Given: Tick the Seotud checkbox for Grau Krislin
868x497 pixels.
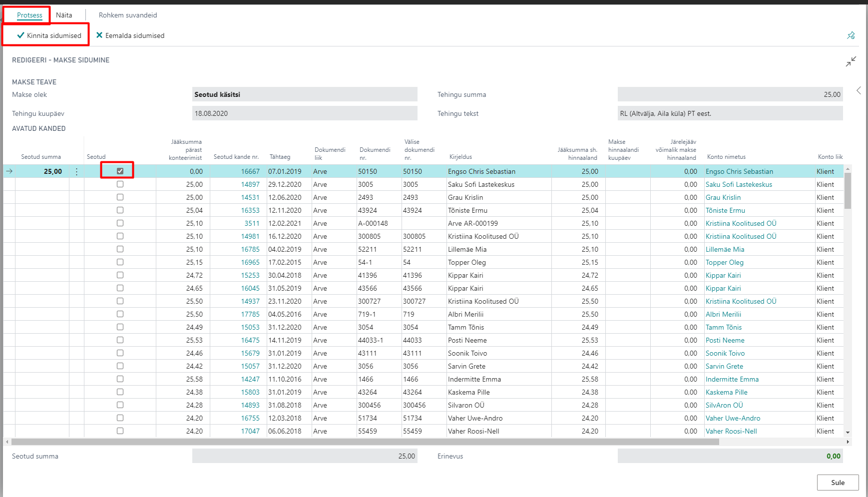Looking at the screenshot, I should click(120, 197).
